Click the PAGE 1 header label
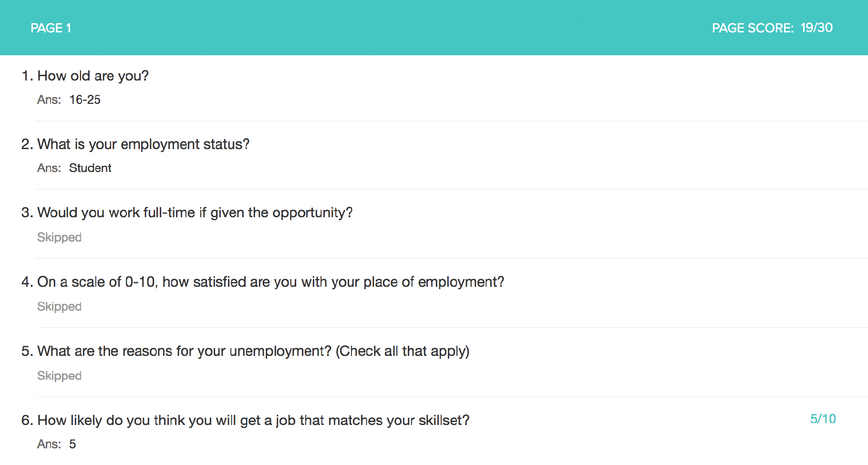868x465 pixels. (x=51, y=28)
